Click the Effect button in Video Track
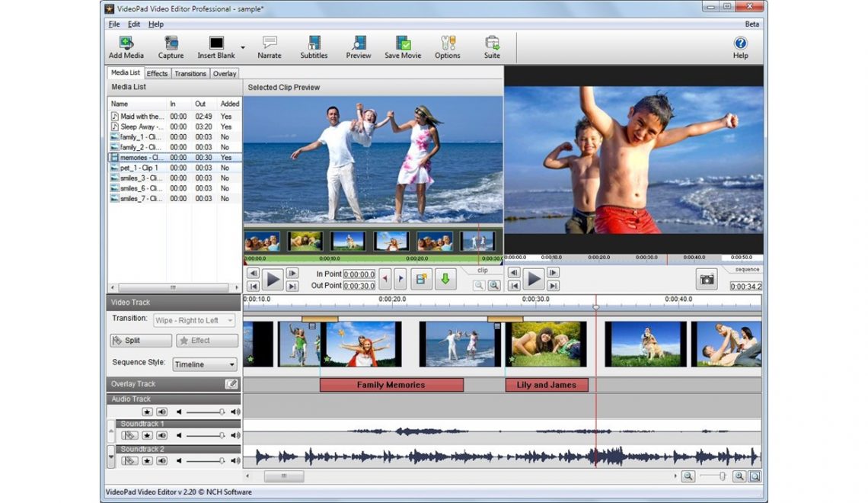Viewport: 868px width, 503px height. [x=207, y=341]
